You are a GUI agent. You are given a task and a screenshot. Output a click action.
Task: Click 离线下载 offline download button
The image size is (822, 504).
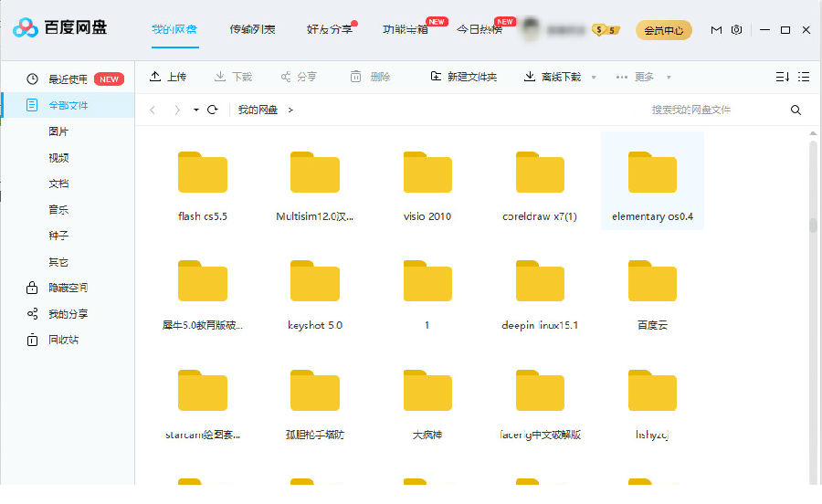(553, 77)
